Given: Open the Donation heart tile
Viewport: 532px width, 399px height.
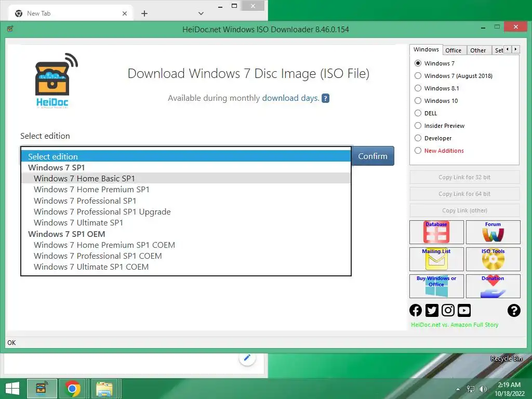Looking at the screenshot, I should (x=493, y=286).
